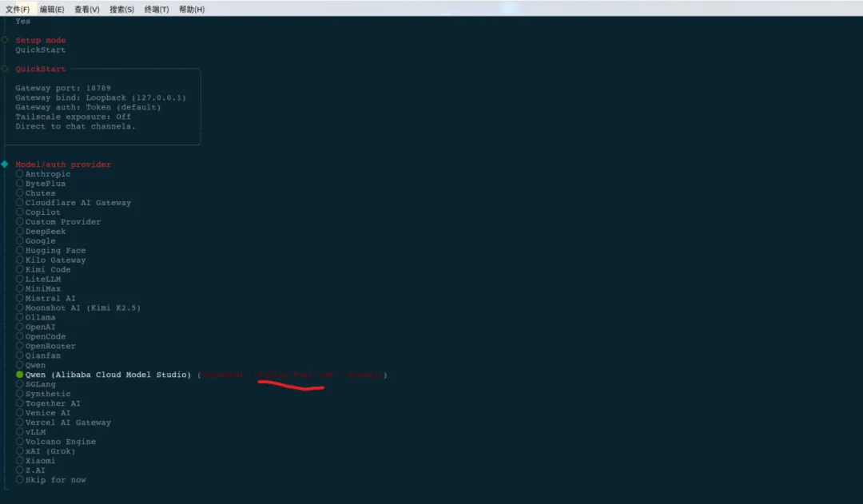863x504 pixels.
Task: Open the 查看(V) menu
Action: pyautogui.click(x=87, y=10)
